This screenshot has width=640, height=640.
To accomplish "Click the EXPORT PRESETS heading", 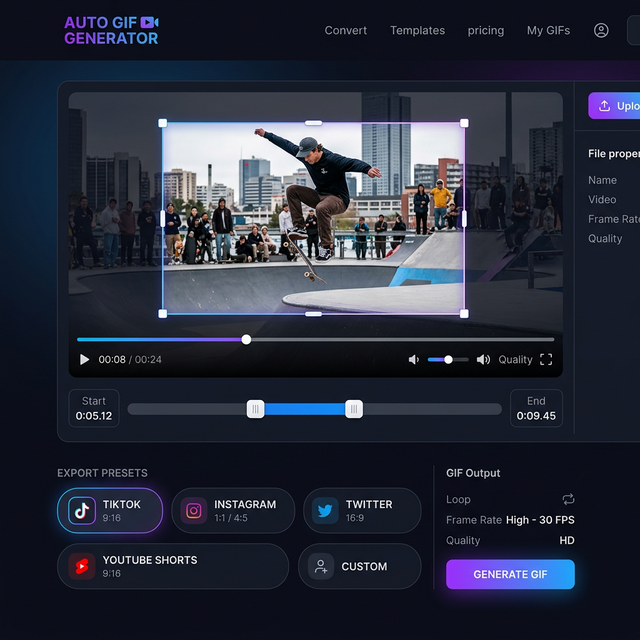I will coord(102,473).
